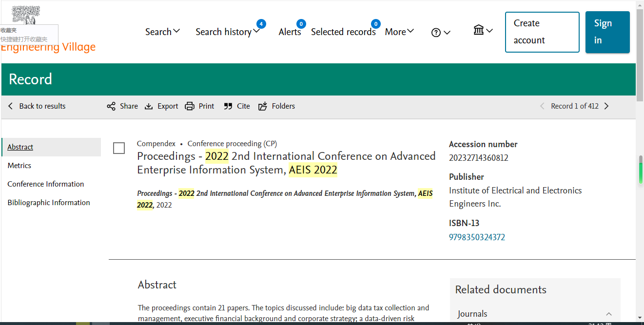
Task: Click the ISBN-13 label
Action: click(x=464, y=223)
